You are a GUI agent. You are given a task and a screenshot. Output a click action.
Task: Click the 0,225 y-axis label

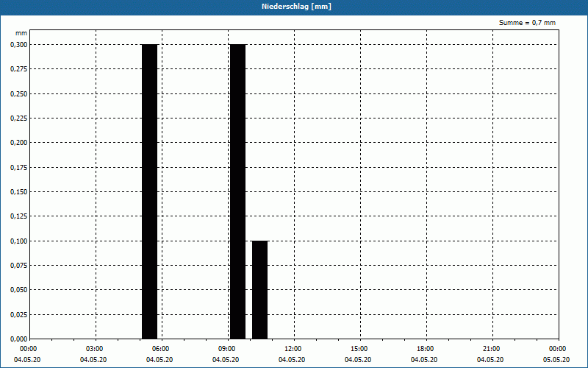tap(19, 118)
